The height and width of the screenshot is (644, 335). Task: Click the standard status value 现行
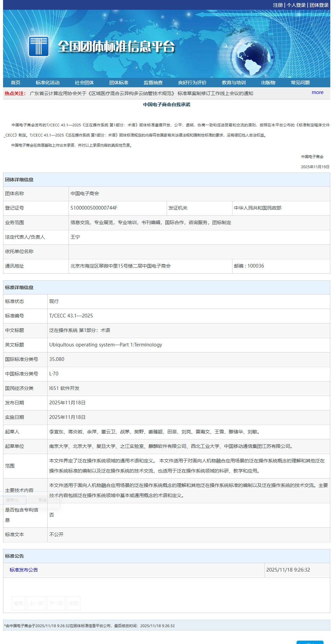[x=54, y=301]
